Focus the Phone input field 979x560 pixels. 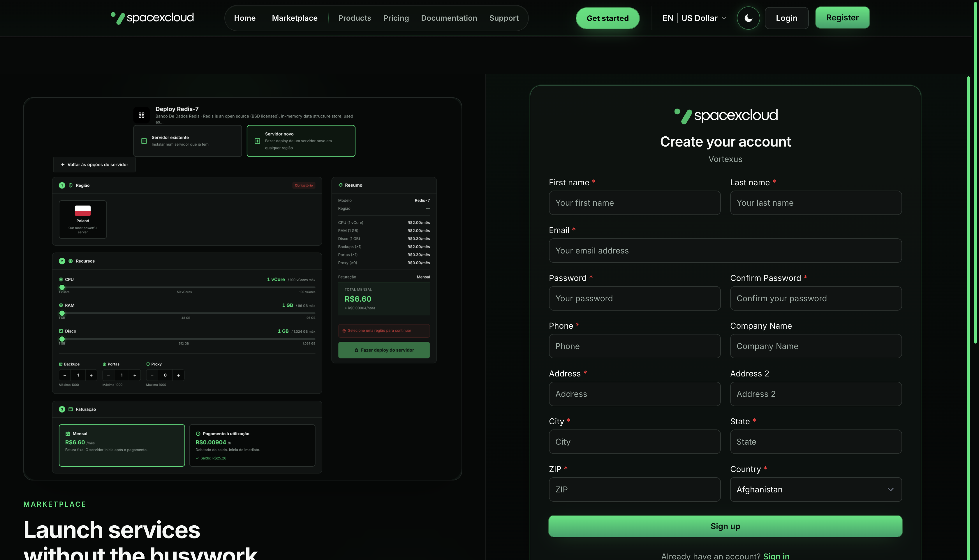635,346
